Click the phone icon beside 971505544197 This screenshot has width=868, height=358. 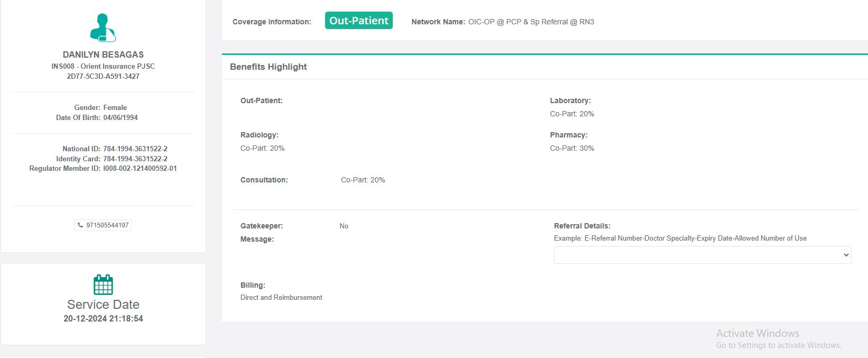click(80, 225)
